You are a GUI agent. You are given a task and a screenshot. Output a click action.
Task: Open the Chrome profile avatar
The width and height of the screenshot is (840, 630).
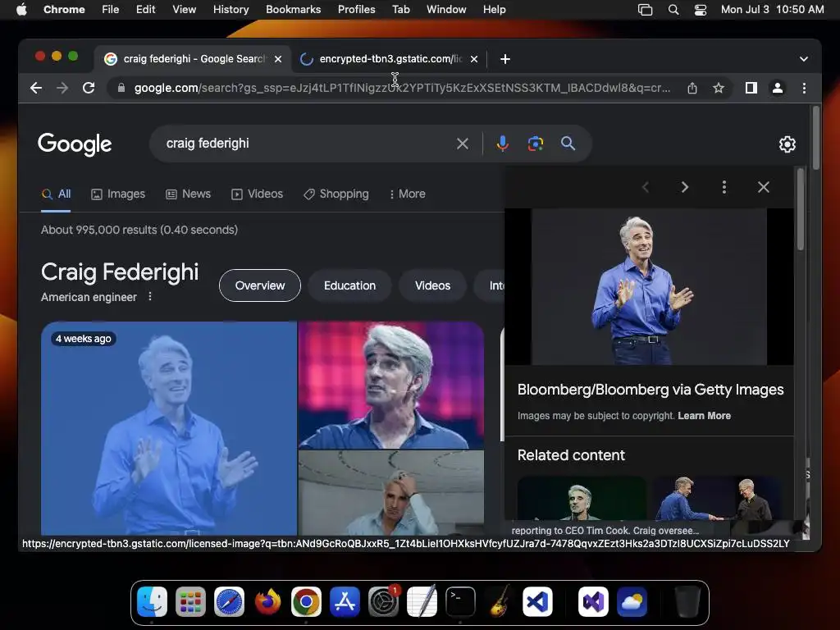tap(778, 88)
